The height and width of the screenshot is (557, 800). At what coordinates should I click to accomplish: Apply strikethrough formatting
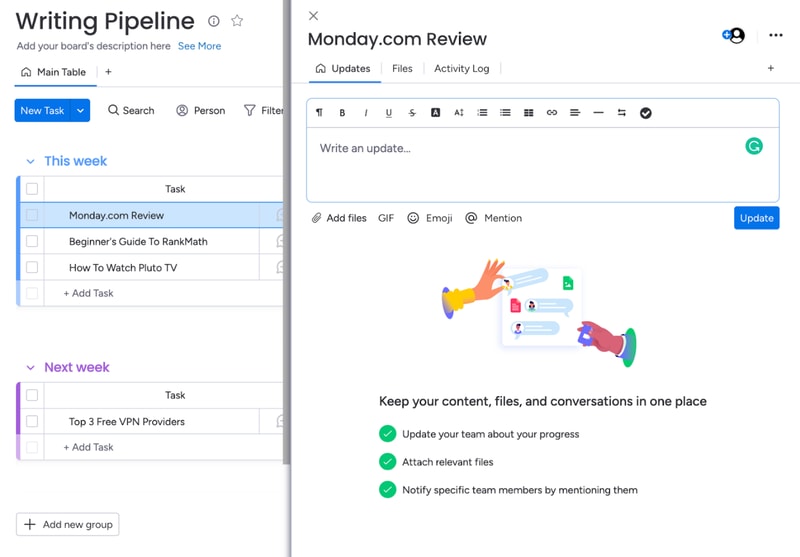[412, 113]
